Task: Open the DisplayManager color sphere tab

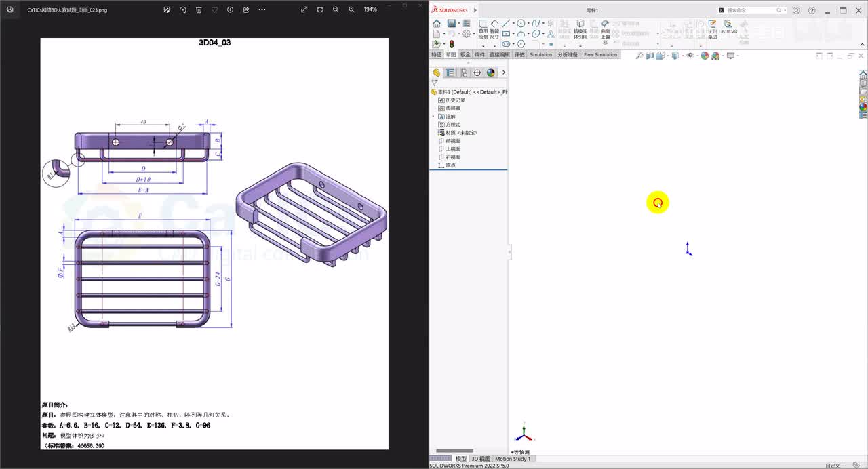Action: tap(491, 73)
